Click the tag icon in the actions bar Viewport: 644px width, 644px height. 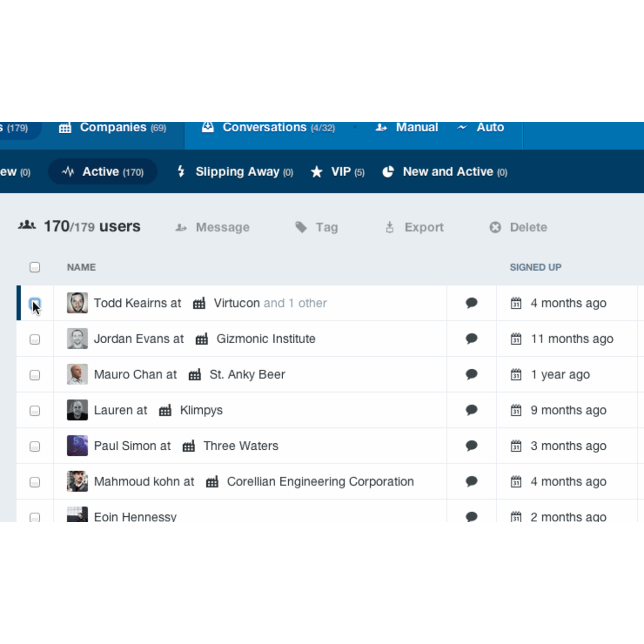point(301,227)
